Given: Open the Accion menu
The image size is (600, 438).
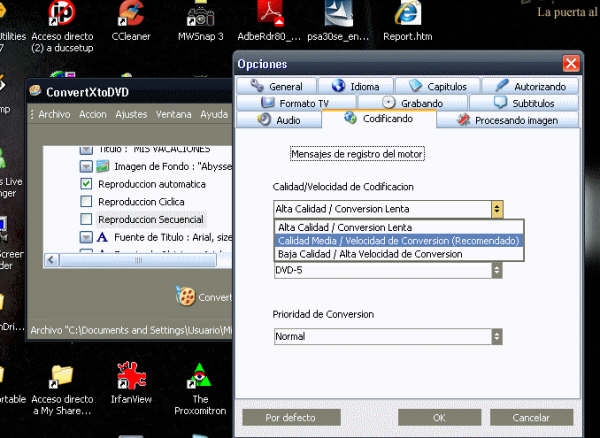Looking at the screenshot, I should (x=93, y=114).
